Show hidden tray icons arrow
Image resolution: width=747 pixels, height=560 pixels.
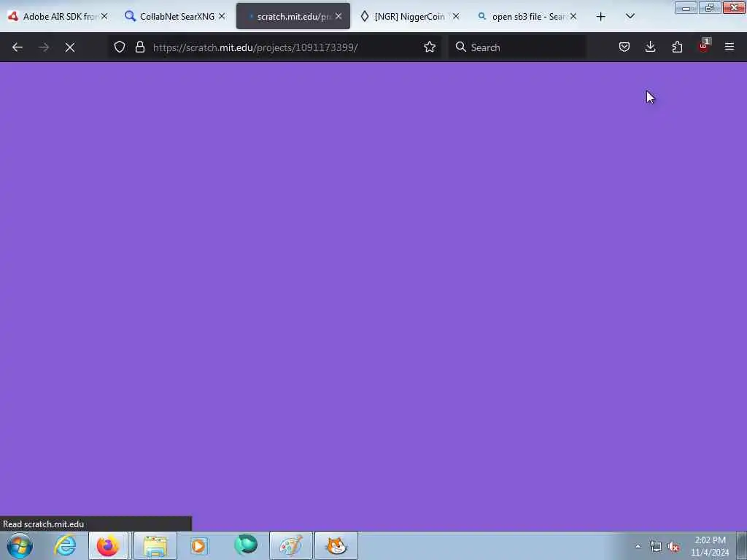click(x=638, y=546)
